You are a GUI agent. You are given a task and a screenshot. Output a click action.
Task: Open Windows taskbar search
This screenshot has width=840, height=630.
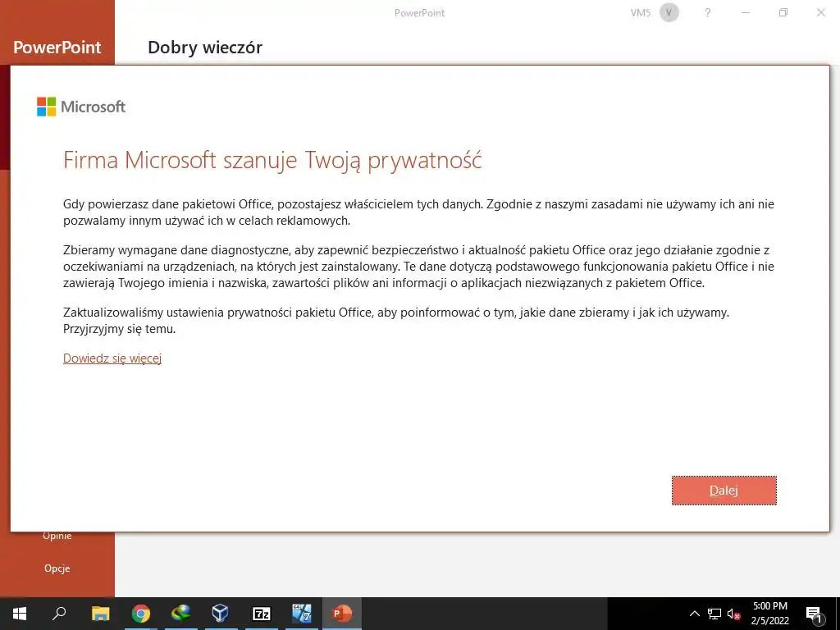tap(59, 614)
